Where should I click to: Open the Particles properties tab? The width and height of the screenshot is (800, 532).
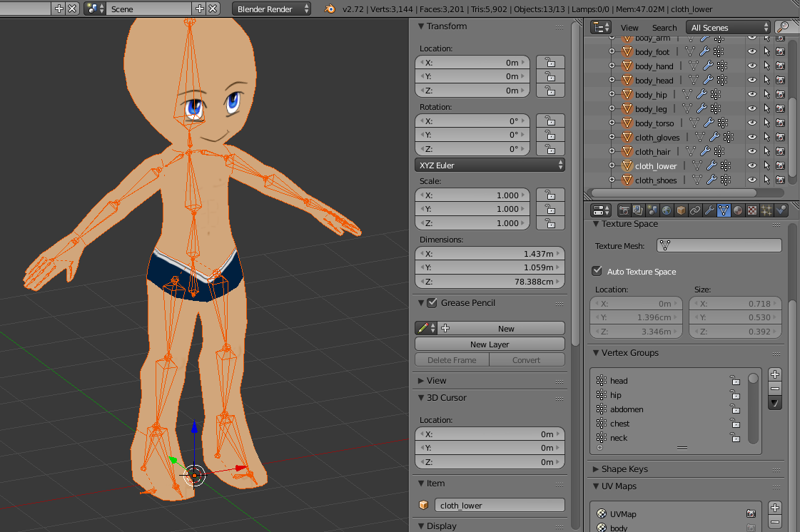[x=766, y=210]
